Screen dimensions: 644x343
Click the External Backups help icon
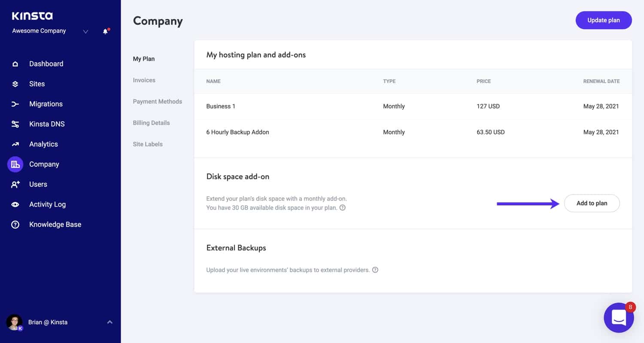pos(375,270)
